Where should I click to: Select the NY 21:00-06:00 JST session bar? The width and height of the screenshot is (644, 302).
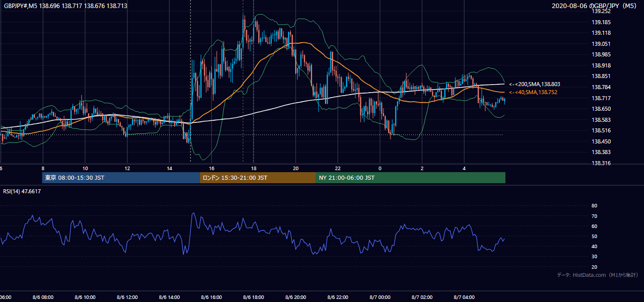pos(411,178)
